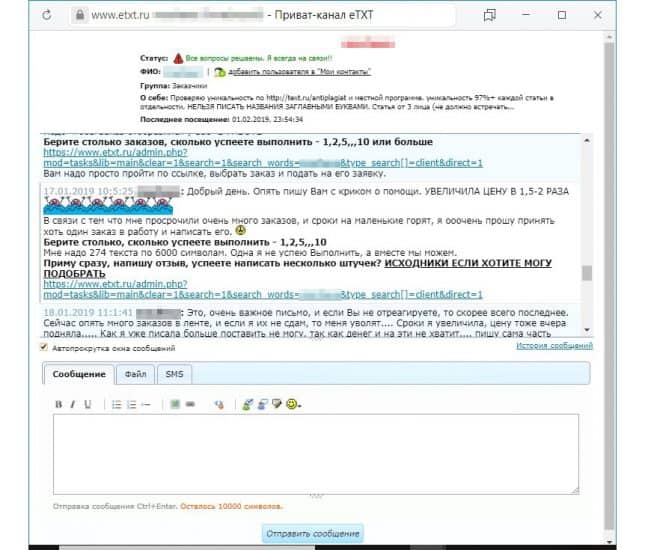The image size is (645, 550).
Task: Open История сообщений link
Action: click(x=555, y=346)
